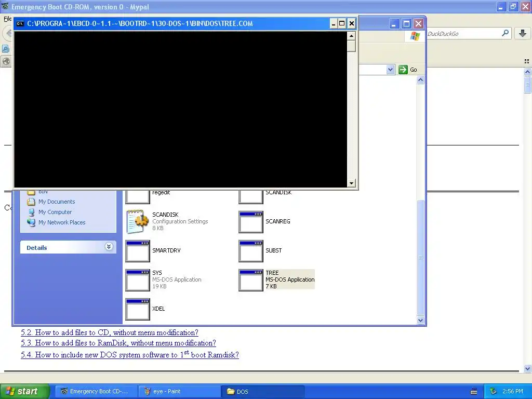Open the Mypal downloads arrow button
The image size is (532, 399).
tap(523, 33)
